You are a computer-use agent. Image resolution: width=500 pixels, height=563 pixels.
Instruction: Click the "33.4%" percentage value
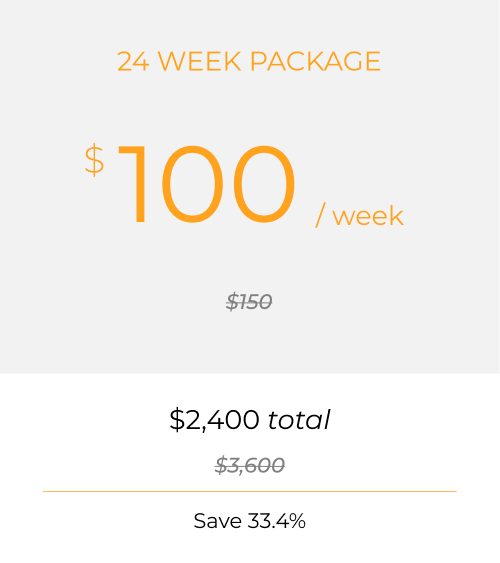[276, 521]
